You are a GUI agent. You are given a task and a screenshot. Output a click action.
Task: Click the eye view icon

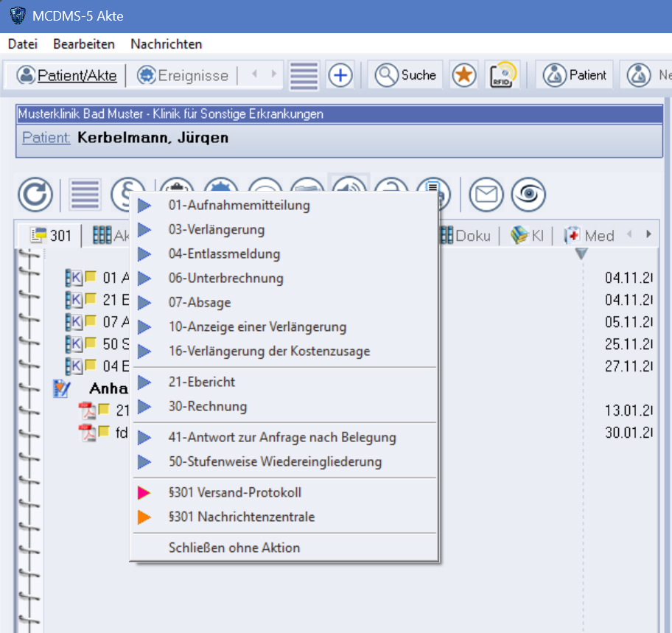pos(528,195)
